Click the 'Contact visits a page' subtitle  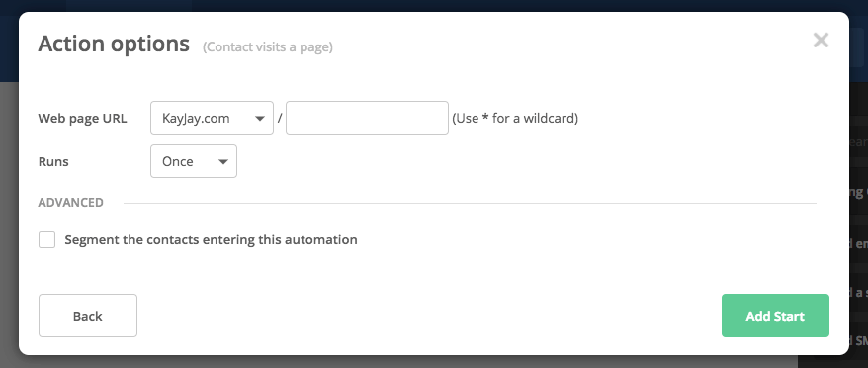coord(268,47)
